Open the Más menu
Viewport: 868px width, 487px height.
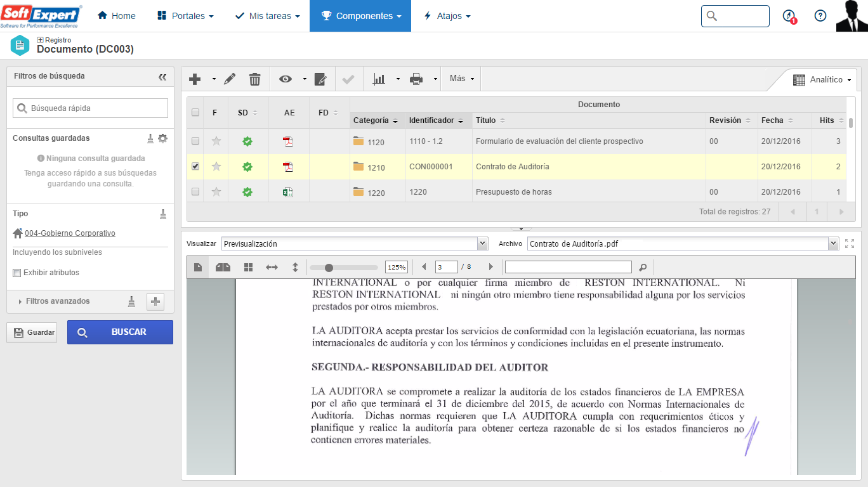(x=461, y=79)
